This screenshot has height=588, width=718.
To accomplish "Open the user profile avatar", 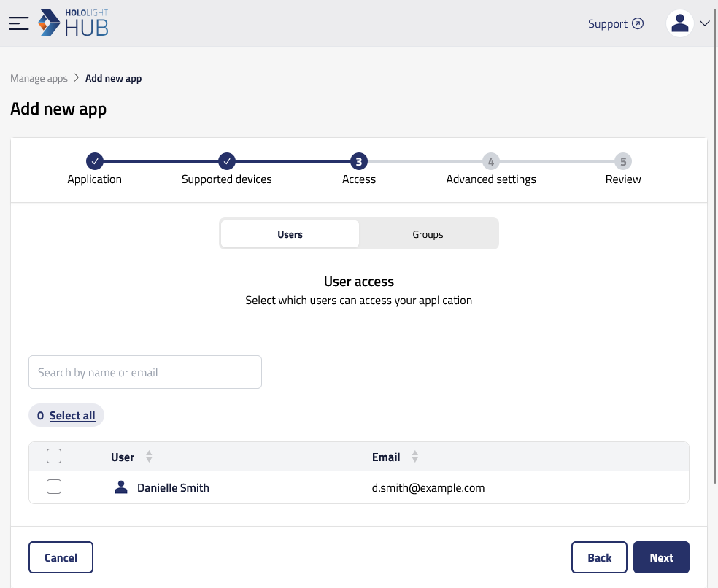I will [x=679, y=23].
